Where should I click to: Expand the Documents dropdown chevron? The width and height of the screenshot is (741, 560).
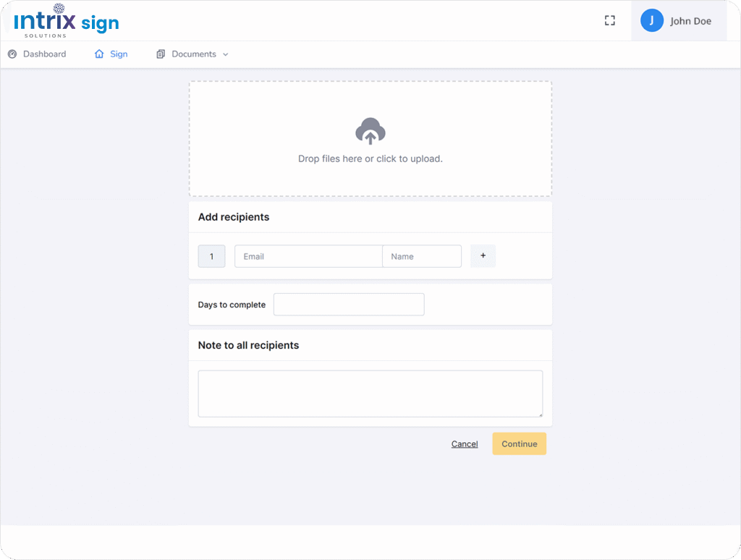click(x=225, y=55)
